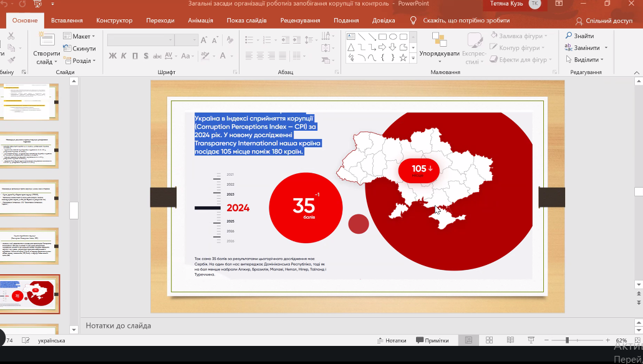The width and height of the screenshot is (643, 364).
Task: Toggle the Notes (Нотатки) pane
Action: pos(392,340)
